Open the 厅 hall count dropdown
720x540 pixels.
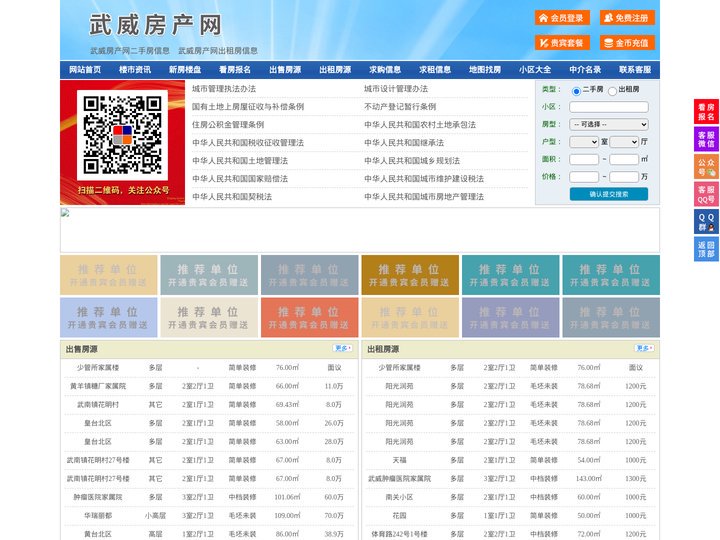(x=624, y=142)
